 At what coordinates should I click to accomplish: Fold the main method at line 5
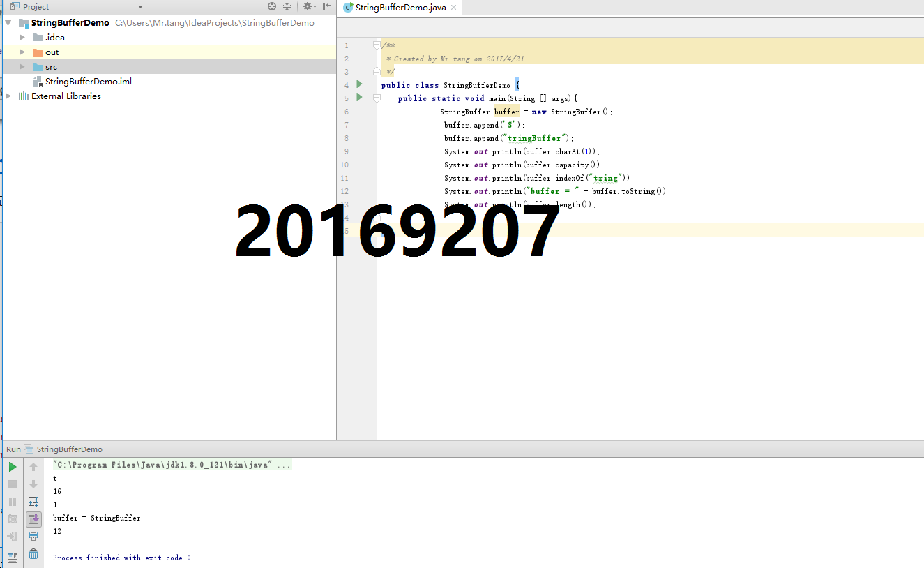[x=377, y=98]
